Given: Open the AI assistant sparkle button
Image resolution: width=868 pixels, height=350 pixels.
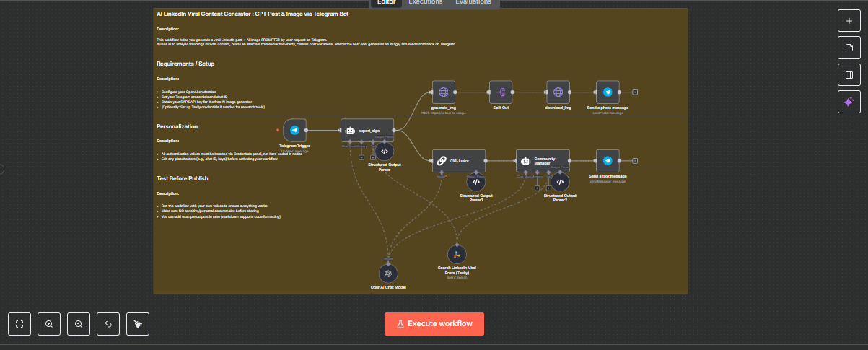Looking at the screenshot, I should point(849,102).
